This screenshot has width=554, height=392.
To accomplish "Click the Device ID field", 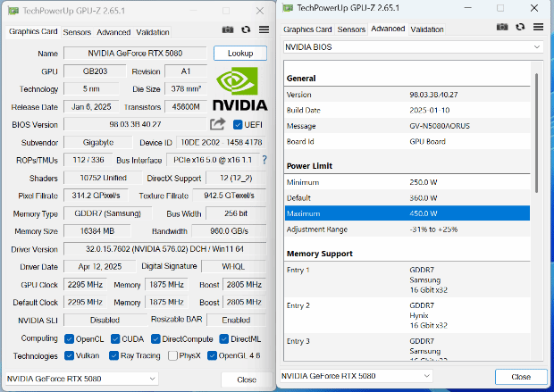I will pyautogui.click(x=222, y=142).
